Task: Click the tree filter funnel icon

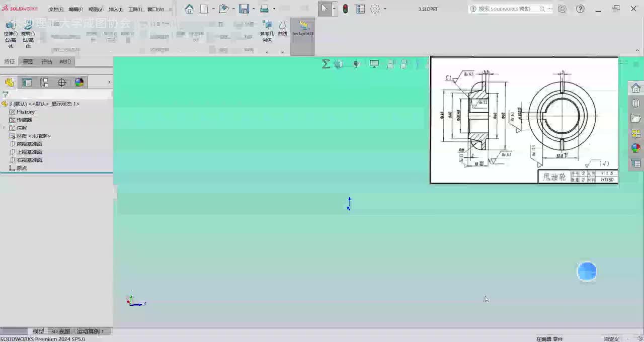Action: [6, 94]
